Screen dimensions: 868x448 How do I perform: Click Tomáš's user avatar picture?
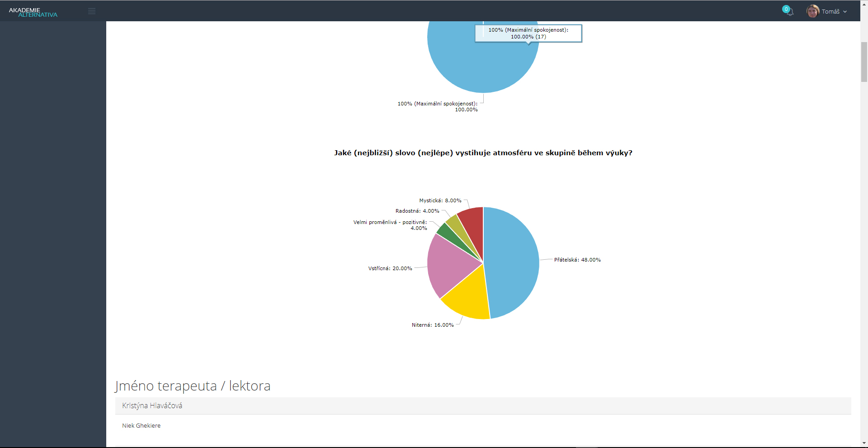[x=812, y=11]
